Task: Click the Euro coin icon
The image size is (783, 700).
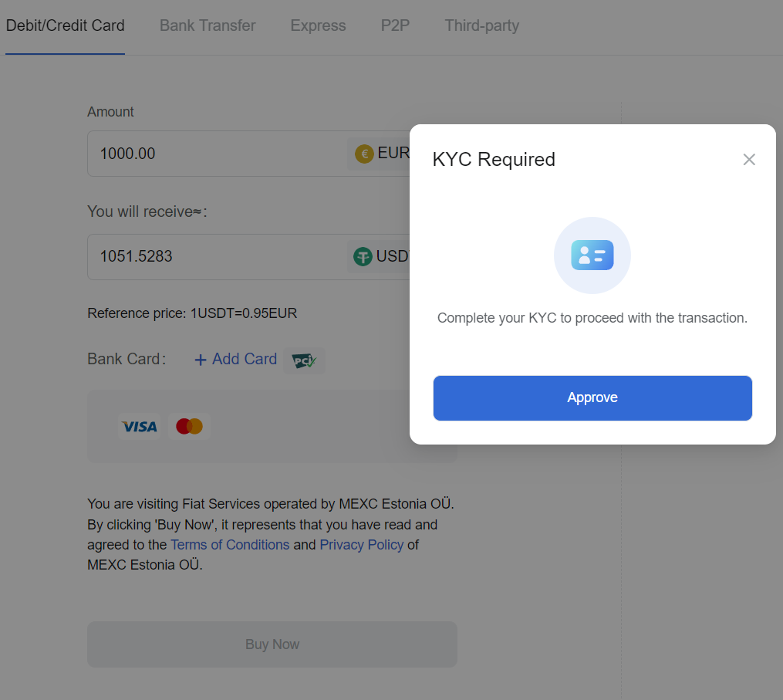Action: pos(364,154)
